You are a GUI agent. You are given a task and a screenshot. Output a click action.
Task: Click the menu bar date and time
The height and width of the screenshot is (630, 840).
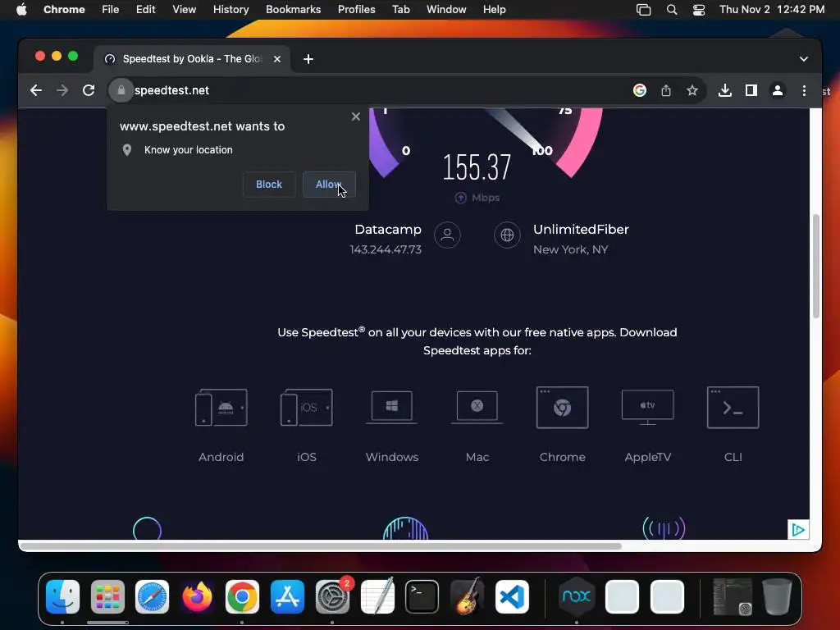[772, 10]
